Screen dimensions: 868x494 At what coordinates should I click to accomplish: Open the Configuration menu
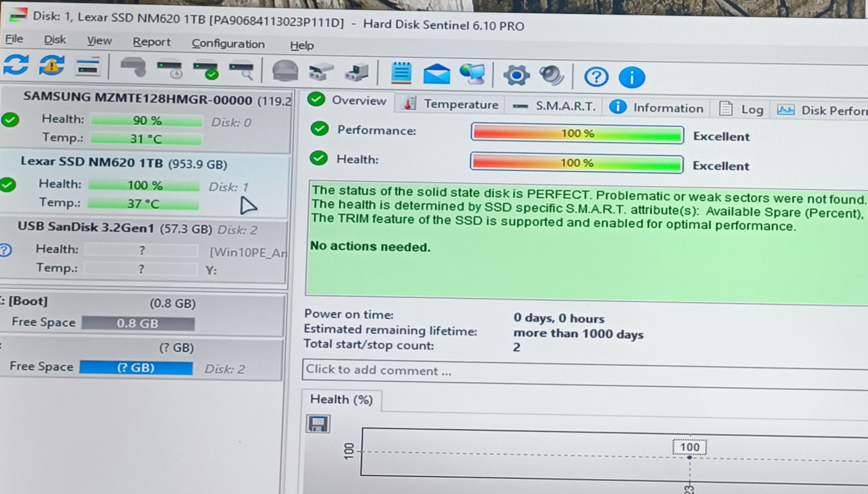point(228,44)
